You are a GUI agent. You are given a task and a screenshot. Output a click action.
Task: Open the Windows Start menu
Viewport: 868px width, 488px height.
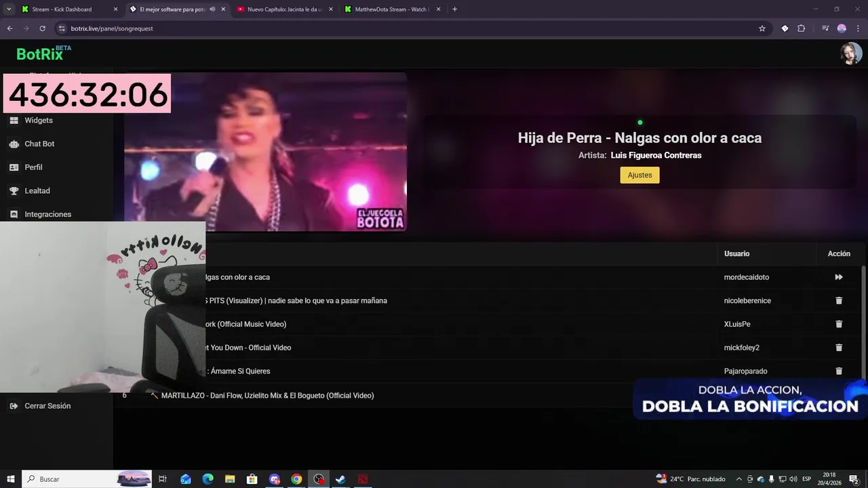click(11, 479)
